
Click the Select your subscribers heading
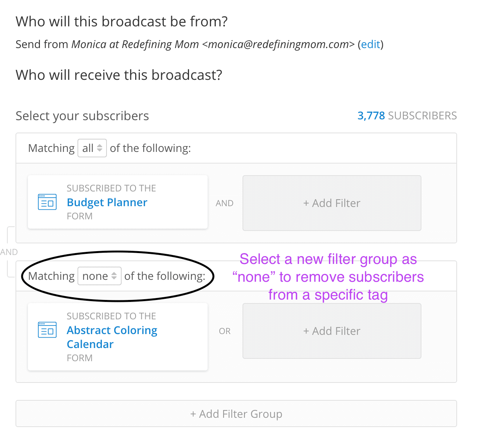click(82, 116)
